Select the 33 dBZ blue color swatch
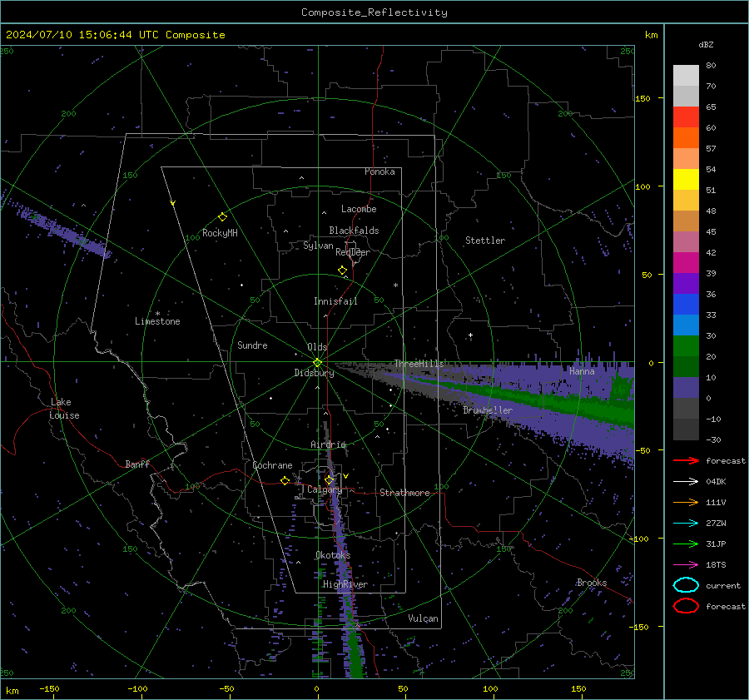 (x=686, y=304)
